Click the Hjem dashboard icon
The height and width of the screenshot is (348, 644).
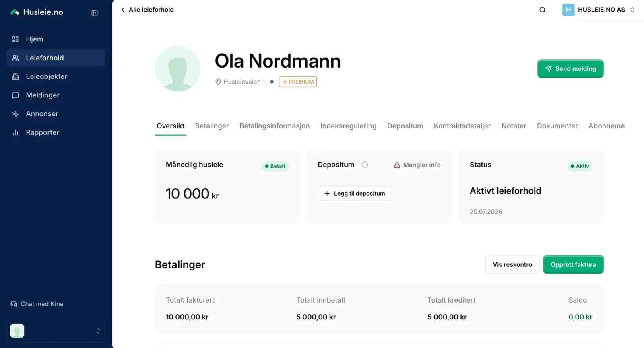(x=15, y=39)
